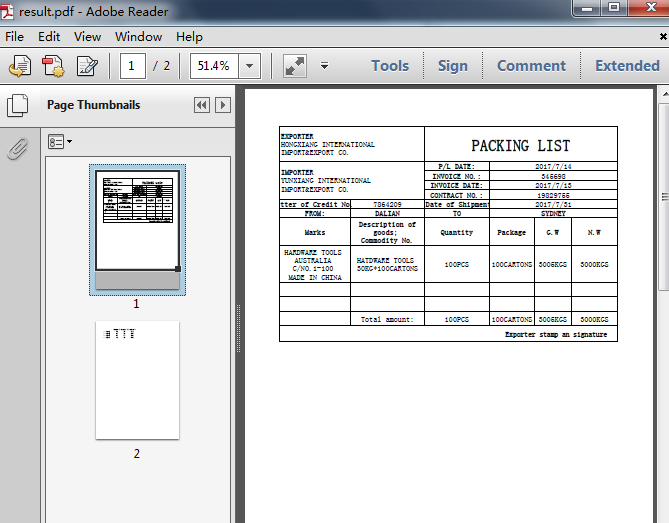Image resolution: width=669 pixels, height=523 pixels.
Task: Click the document close X button under the title bar
Action: [663, 37]
